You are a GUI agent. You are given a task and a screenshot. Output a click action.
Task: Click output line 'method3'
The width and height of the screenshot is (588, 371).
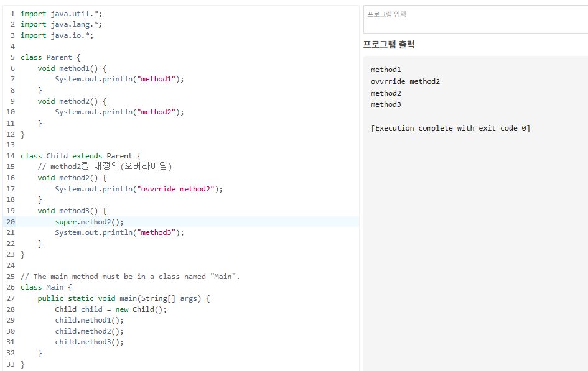(386, 104)
